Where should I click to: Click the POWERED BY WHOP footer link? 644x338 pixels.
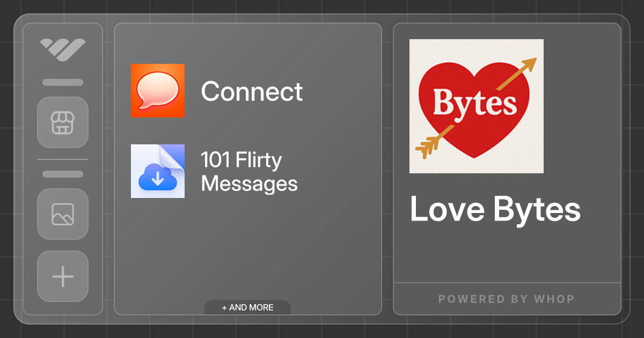tap(506, 299)
